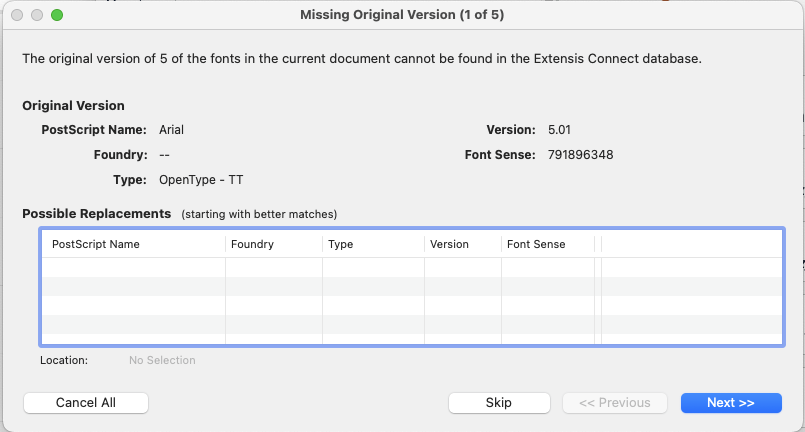This screenshot has width=805, height=432.
Task: Click the Next >> button
Action: pos(731,402)
